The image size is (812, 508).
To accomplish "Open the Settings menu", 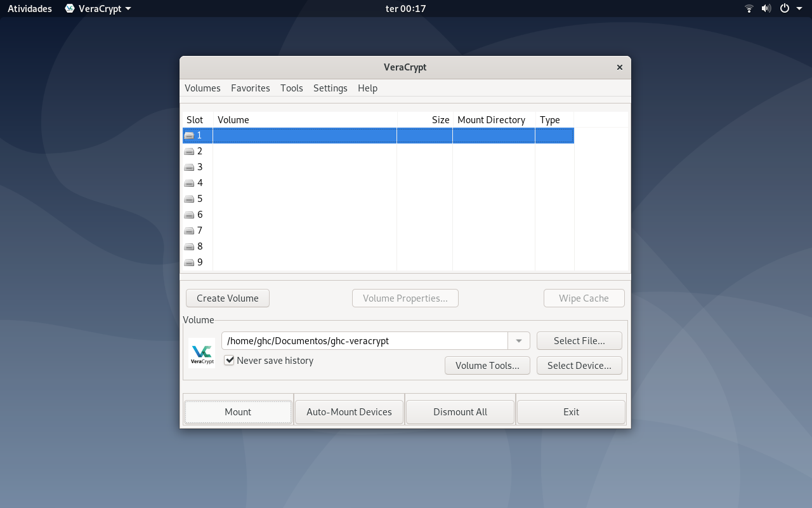I will 331,88.
